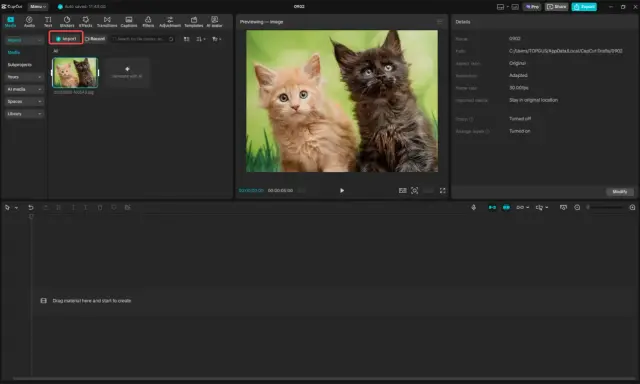Open the Captions tab
The height and width of the screenshot is (384, 640).
click(x=129, y=22)
